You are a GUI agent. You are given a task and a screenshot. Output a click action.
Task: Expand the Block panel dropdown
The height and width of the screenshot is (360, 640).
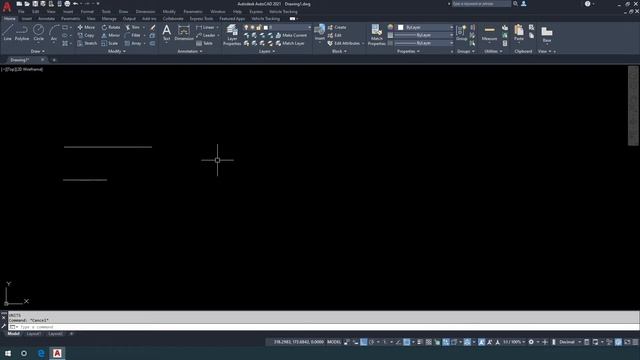pyautogui.click(x=339, y=51)
